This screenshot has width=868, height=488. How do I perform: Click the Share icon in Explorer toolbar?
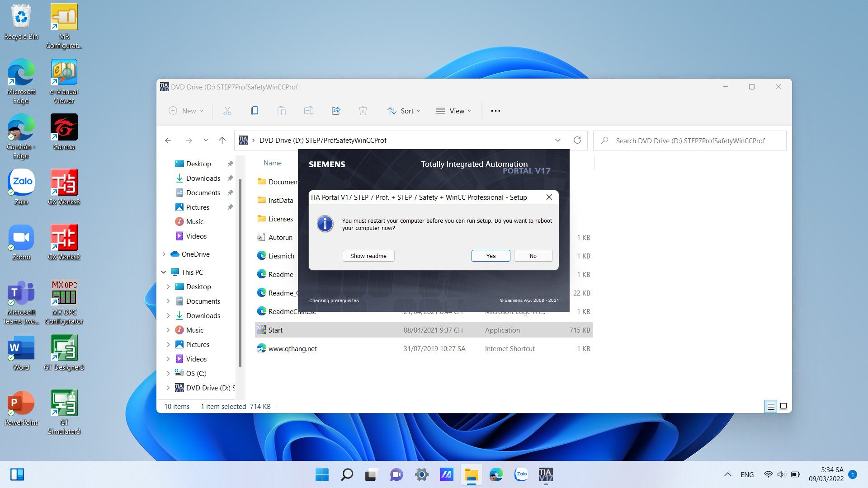pyautogui.click(x=335, y=111)
